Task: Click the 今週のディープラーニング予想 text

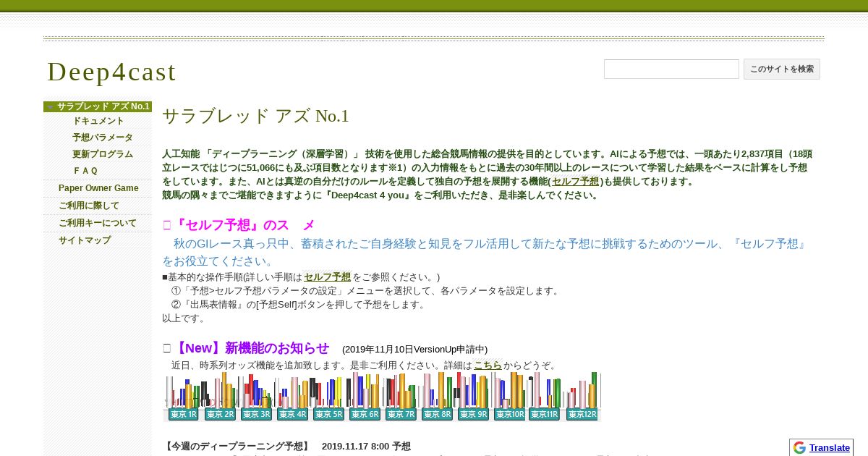Action: coord(237,447)
